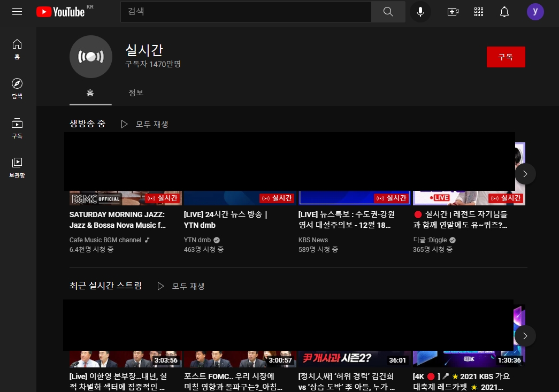Click 589명 시청 중 viewer count
The width and height of the screenshot is (559, 392).
point(318,249)
